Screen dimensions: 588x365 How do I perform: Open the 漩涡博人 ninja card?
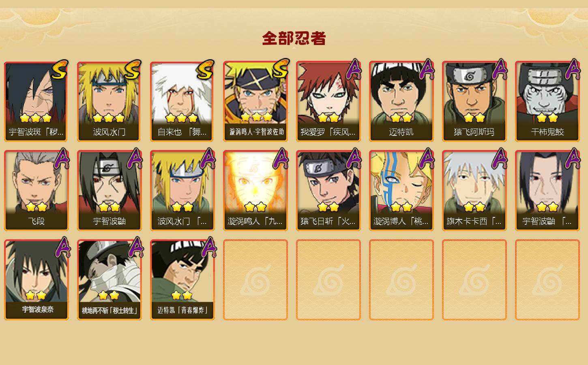point(401,191)
